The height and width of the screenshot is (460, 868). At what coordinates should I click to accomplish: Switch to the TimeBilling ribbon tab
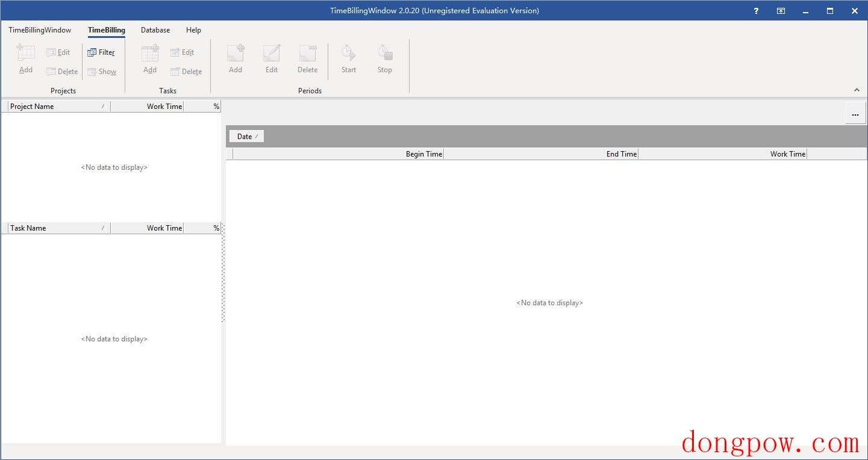click(107, 30)
